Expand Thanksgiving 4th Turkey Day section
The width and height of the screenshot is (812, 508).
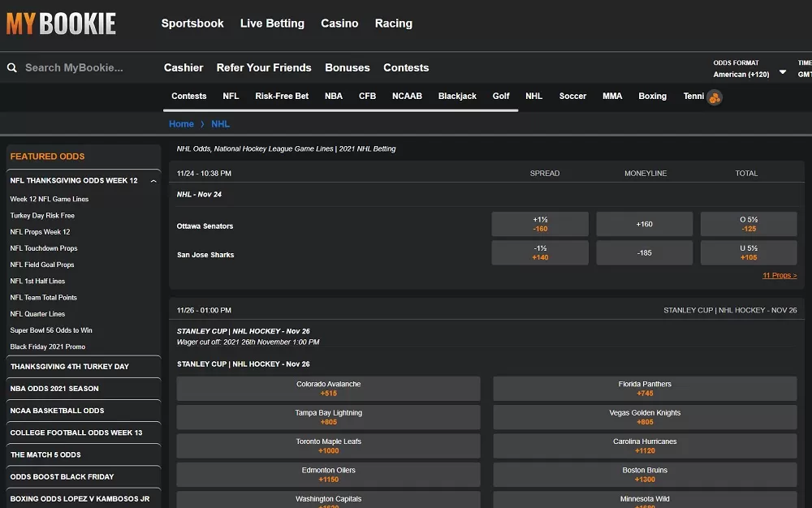(x=84, y=366)
